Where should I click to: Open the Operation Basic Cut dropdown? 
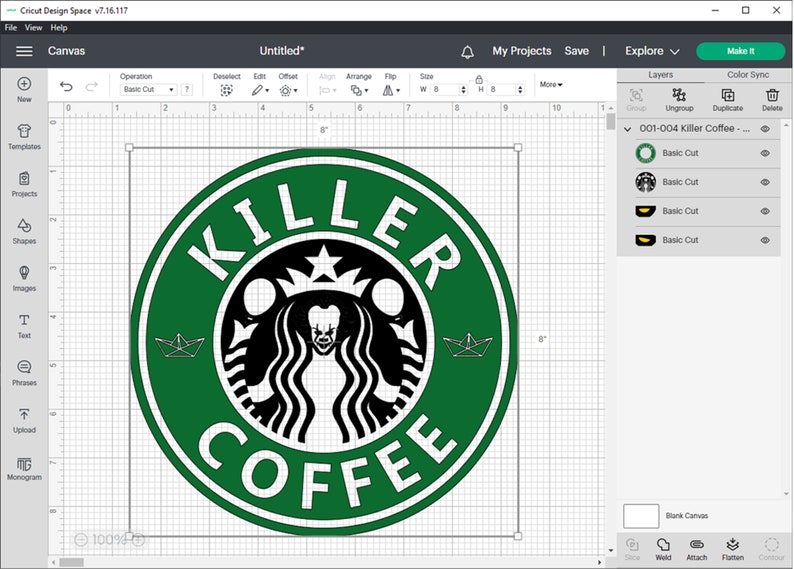[148, 89]
